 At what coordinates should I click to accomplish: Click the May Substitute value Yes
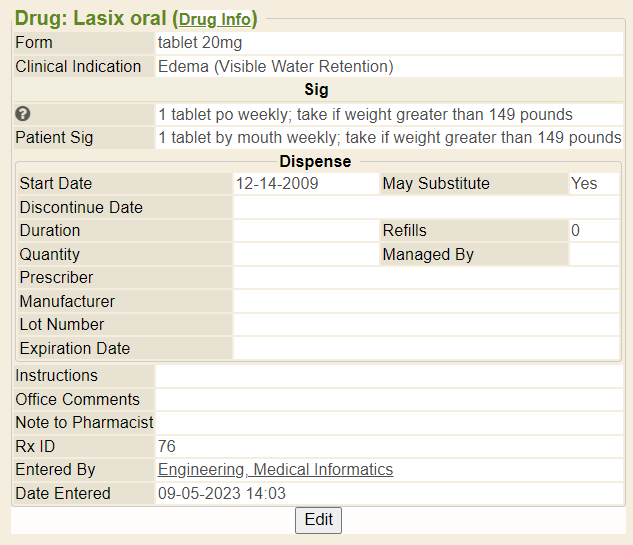tap(583, 184)
